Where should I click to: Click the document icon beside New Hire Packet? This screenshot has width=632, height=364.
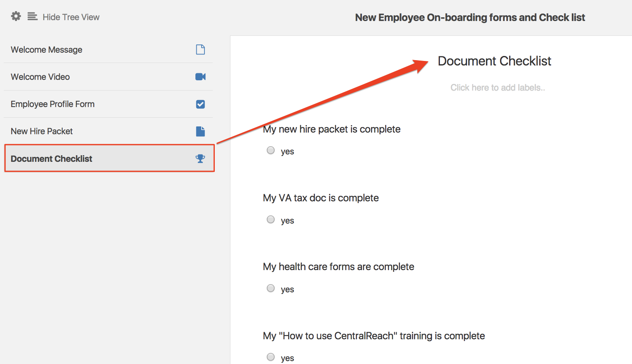click(200, 131)
